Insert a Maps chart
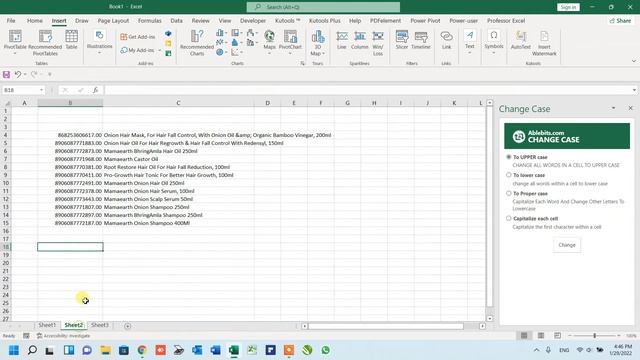Viewport: 640px width, 360px height. click(269, 42)
